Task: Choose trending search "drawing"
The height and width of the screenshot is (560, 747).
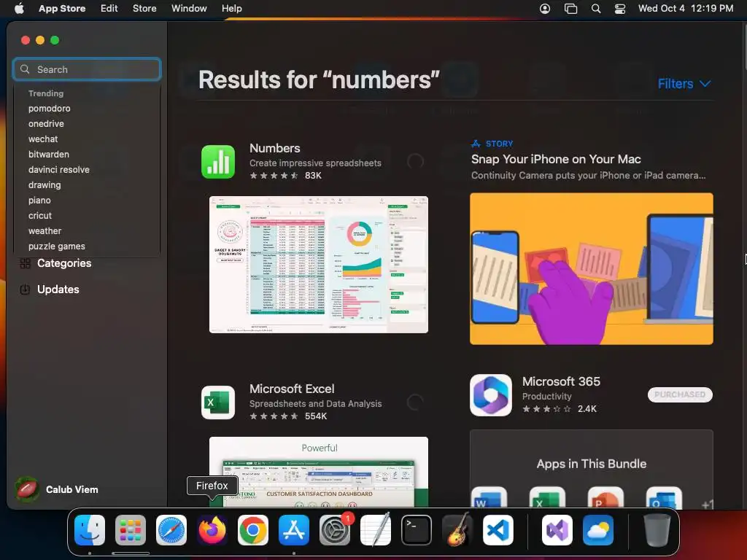Action: 44,184
